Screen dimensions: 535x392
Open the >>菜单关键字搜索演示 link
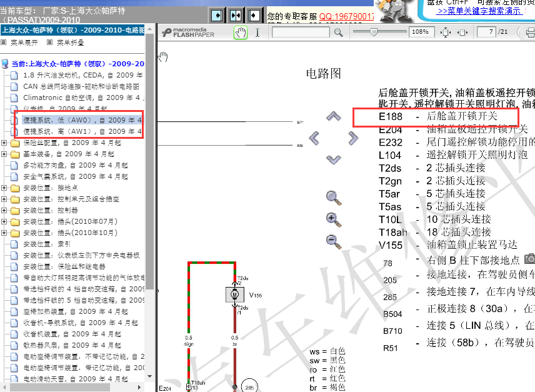(x=479, y=11)
